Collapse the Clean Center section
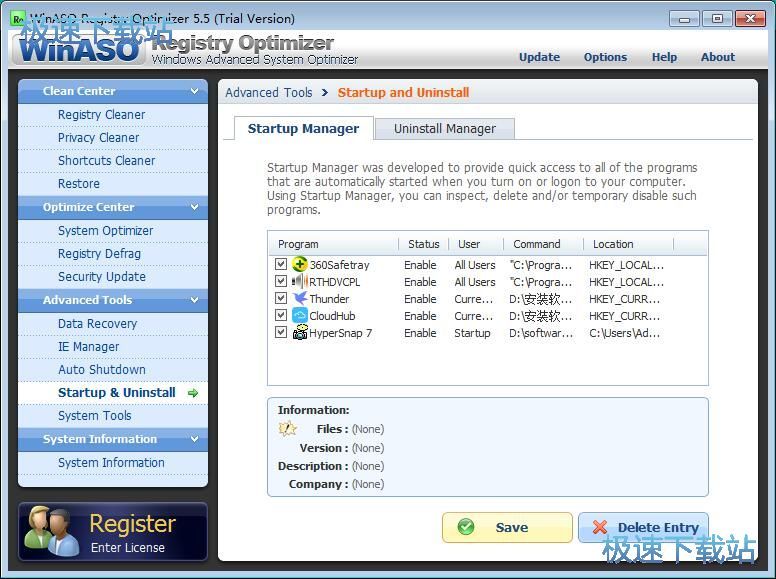This screenshot has height=579, width=776. 194,91
